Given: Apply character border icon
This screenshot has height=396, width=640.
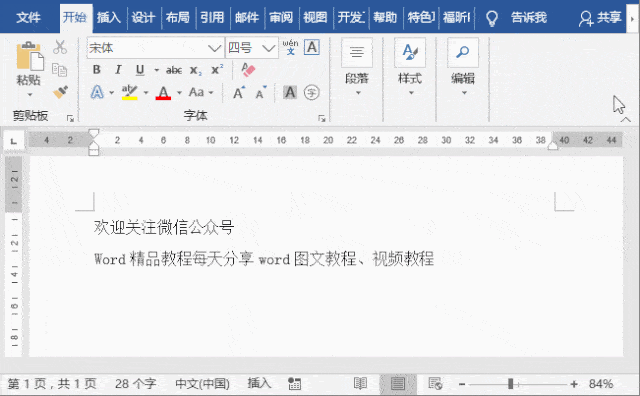Looking at the screenshot, I should pyautogui.click(x=312, y=47).
